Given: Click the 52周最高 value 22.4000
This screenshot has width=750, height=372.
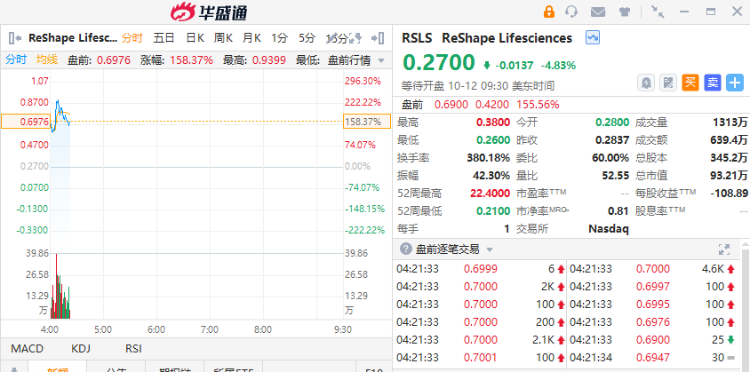Looking at the screenshot, I should (x=490, y=193).
